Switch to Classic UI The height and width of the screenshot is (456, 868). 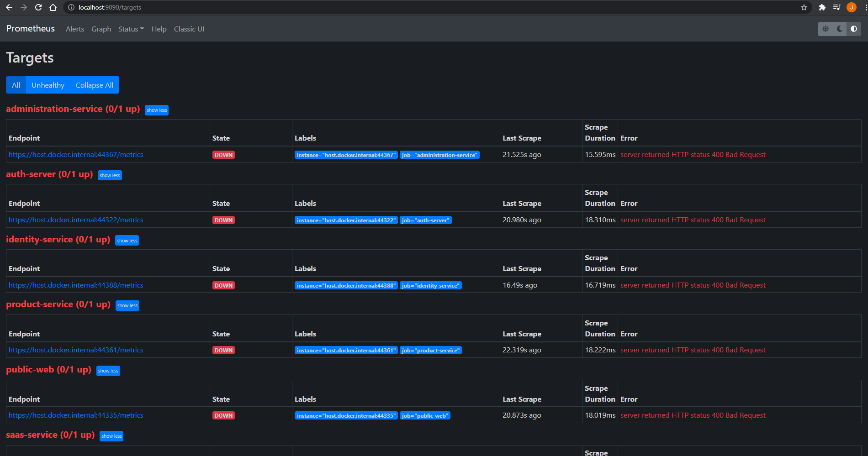point(189,29)
